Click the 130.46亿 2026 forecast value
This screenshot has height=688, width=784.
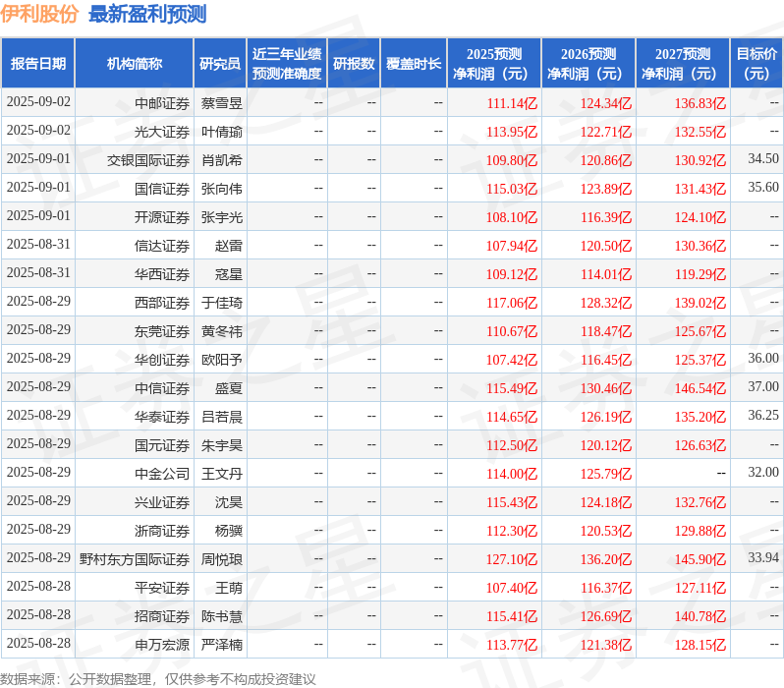(x=606, y=389)
